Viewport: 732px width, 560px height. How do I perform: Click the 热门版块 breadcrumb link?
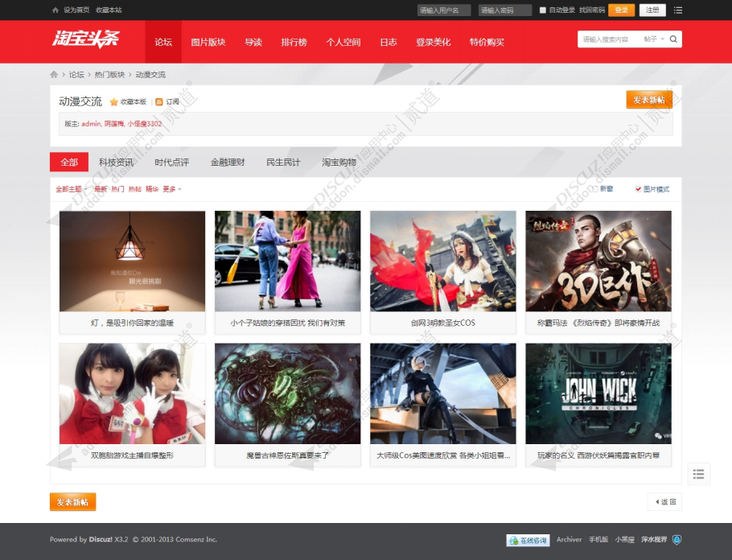[x=109, y=75]
